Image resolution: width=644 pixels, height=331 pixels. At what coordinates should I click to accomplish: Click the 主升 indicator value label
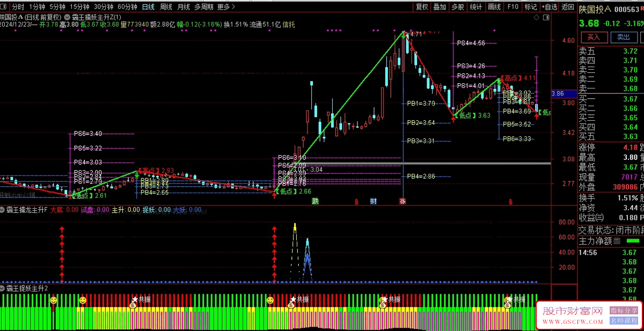(126, 210)
